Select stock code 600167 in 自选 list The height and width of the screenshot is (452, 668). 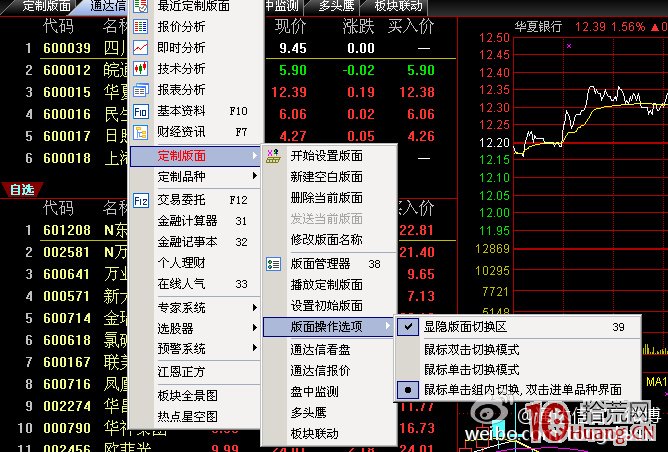[x=67, y=362]
